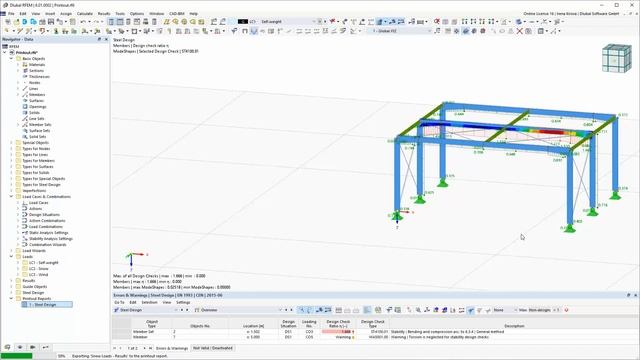Click the Static Analysis Settings icon
The height and width of the screenshot is (360, 640).
pos(25,233)
